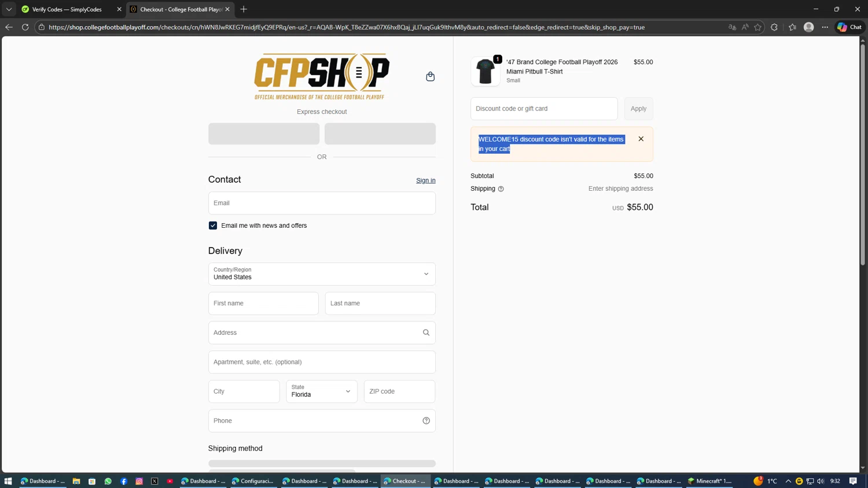The height and width of the screenshot is (488, 868).
Task: Focus the Discount code or gift card field
Action: coord(544,109)
